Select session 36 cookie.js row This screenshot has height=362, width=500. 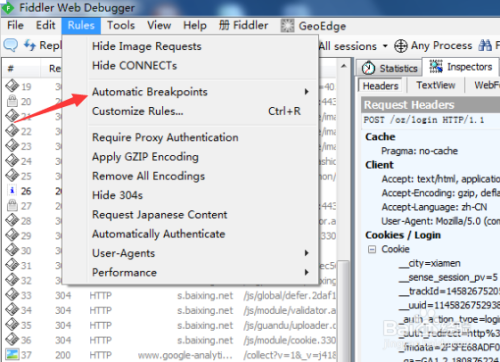(x=170, y=340)
